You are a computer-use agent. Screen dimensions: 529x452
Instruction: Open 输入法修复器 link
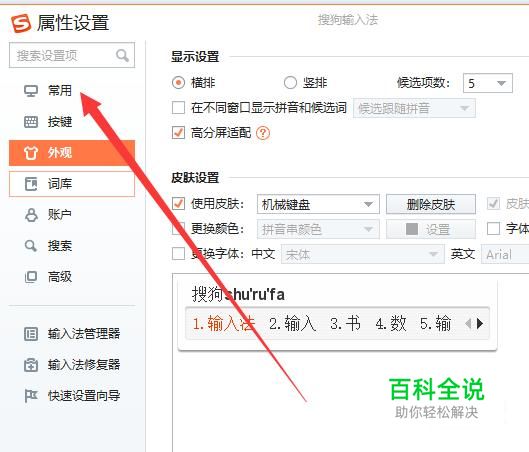[x=84, y=365]
